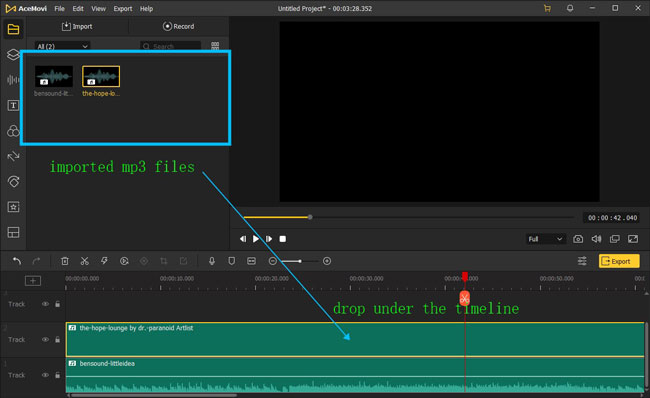Expand the All (2) media filter dropdown
Viewport: 650px width, 398px height.
click(62, 46)
